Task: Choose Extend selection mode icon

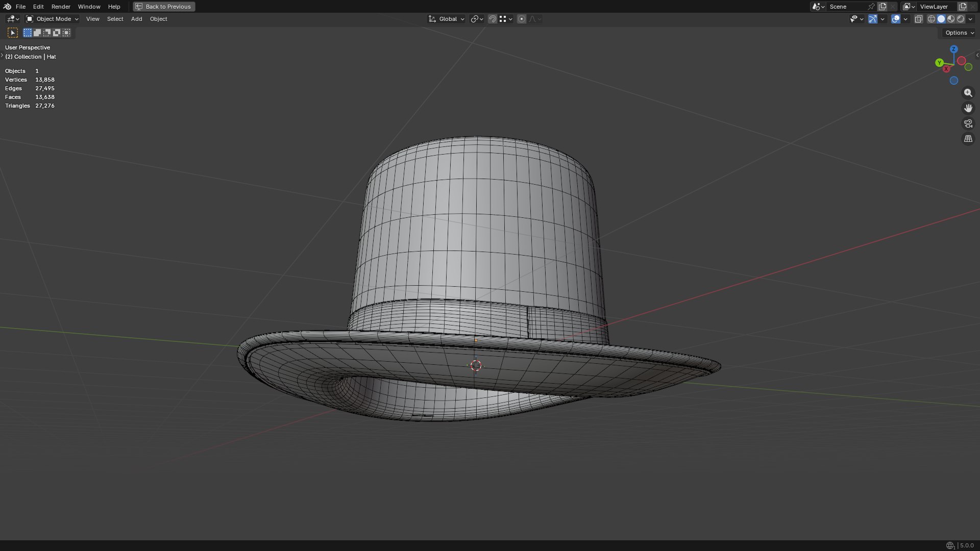Action: 37,33
